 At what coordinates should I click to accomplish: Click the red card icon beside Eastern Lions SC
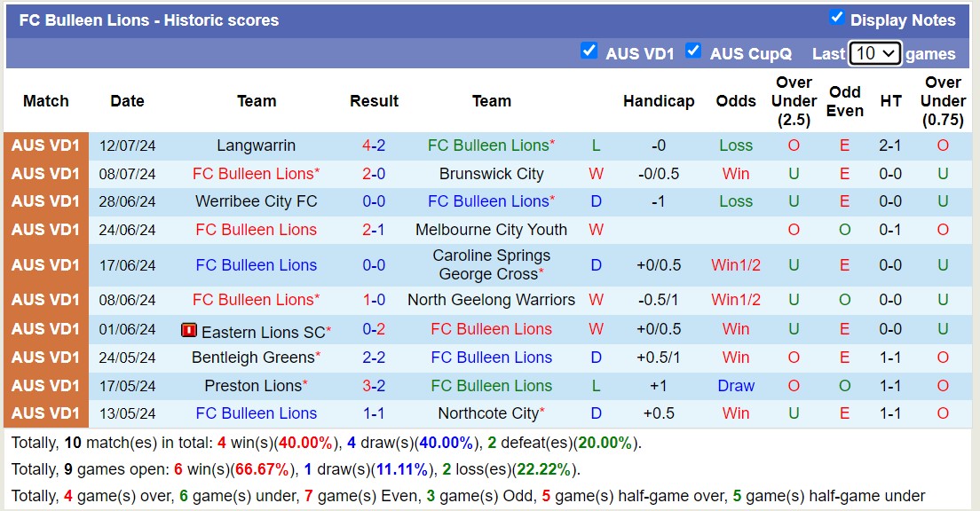(187, 329)
